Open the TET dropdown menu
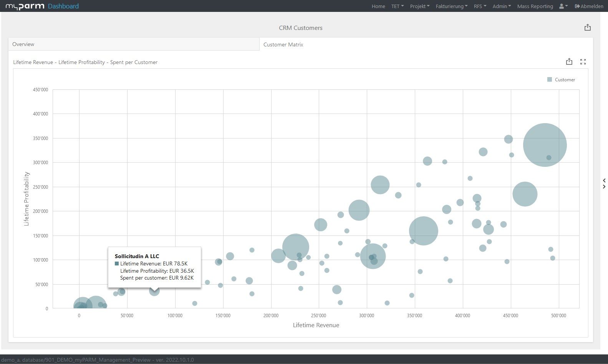This screenshot has width=608, height=364. click(x=397, y=6)
